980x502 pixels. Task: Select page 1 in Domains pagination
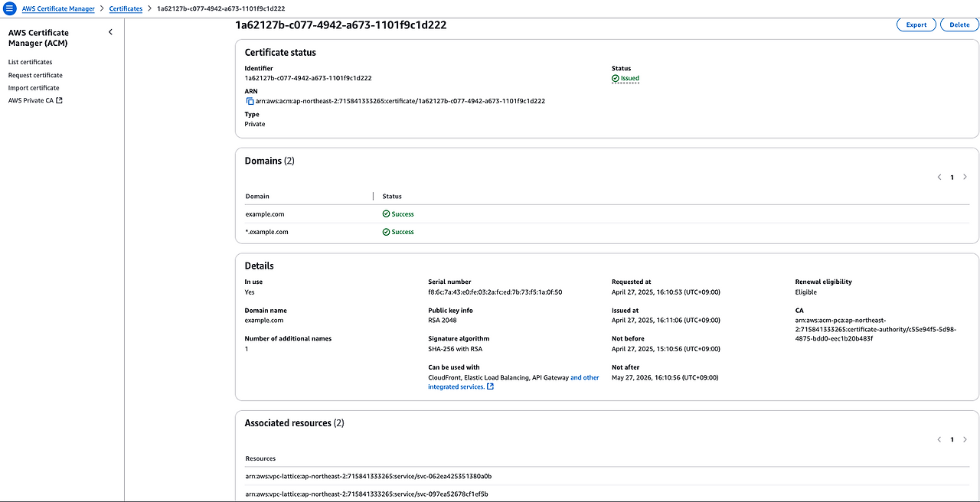[952, 177]
